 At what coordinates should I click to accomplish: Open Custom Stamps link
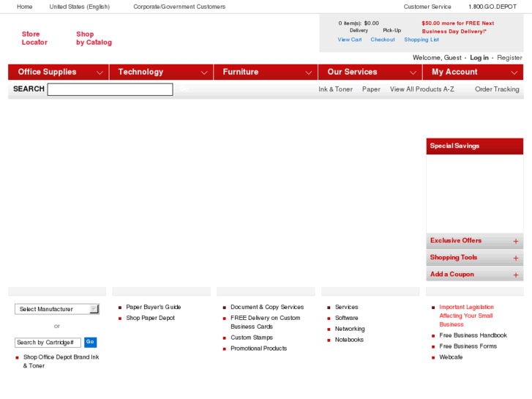tap(252, 338)
